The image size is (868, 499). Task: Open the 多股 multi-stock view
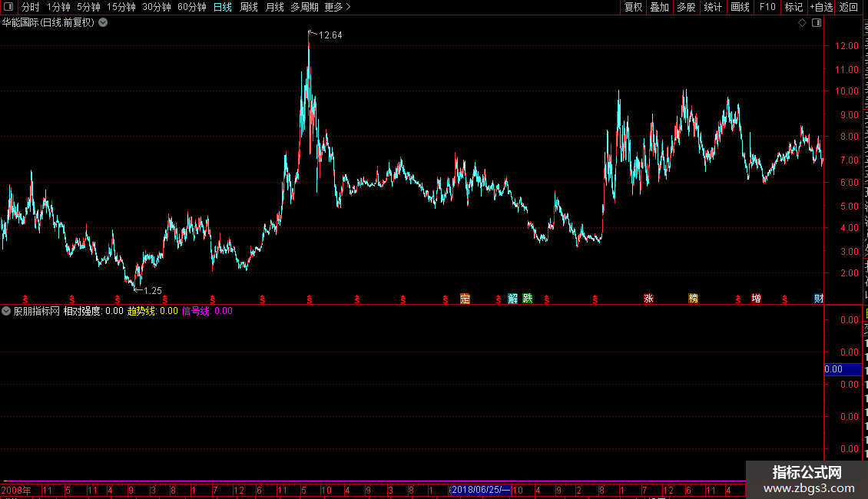(x=686, y=7)
